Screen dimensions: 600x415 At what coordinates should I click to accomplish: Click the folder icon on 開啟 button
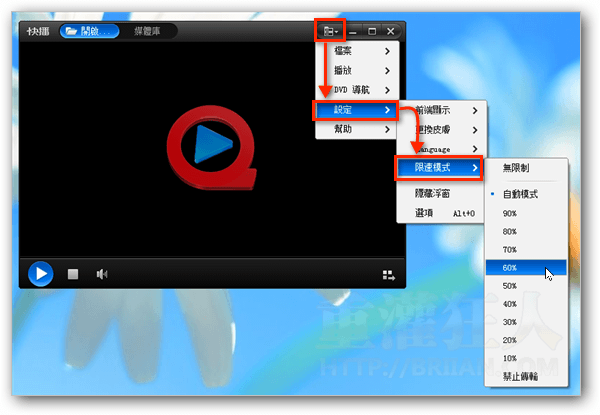71,32
